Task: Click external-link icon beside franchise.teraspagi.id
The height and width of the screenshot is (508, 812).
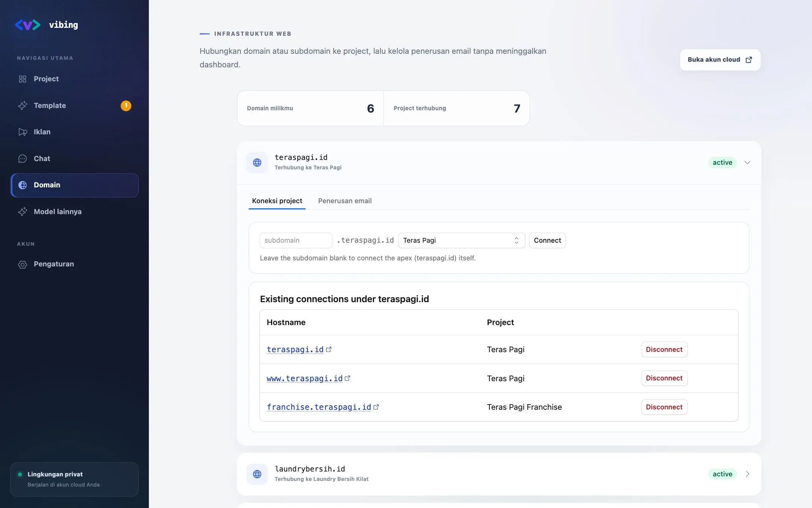Action: coord(376,407)
